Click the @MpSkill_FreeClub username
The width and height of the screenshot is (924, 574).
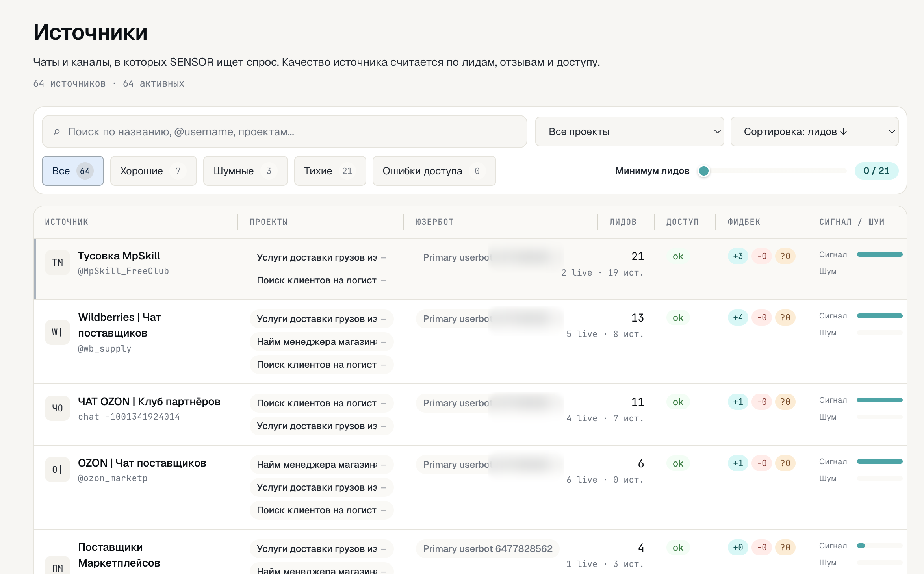[x=123, y=271]
